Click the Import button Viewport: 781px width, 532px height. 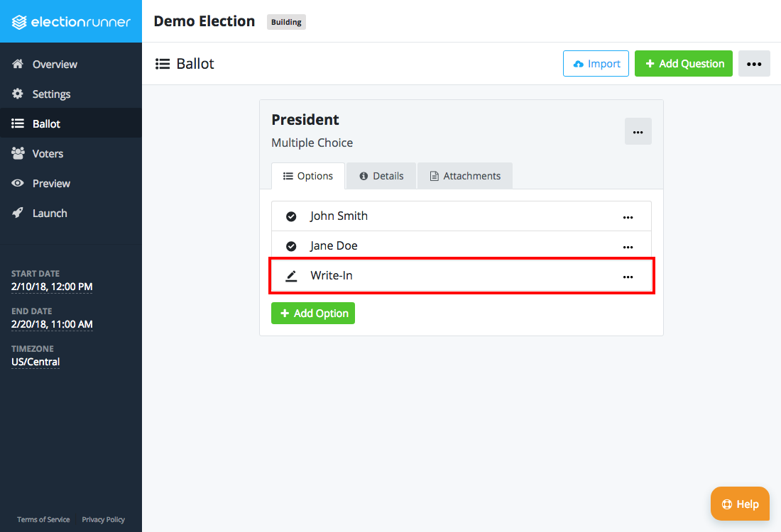tap(596, 63)
